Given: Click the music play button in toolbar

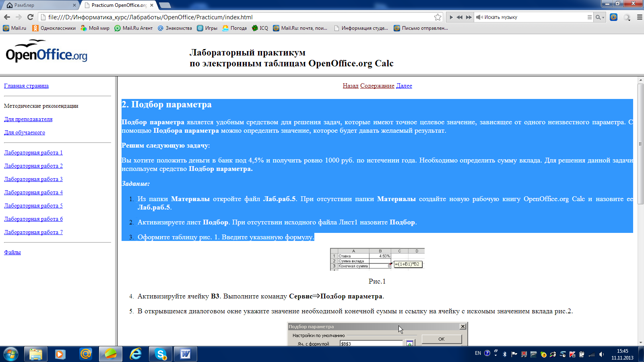Looking at the screenshot, I should pyautogui.click(x=451, y=17).
